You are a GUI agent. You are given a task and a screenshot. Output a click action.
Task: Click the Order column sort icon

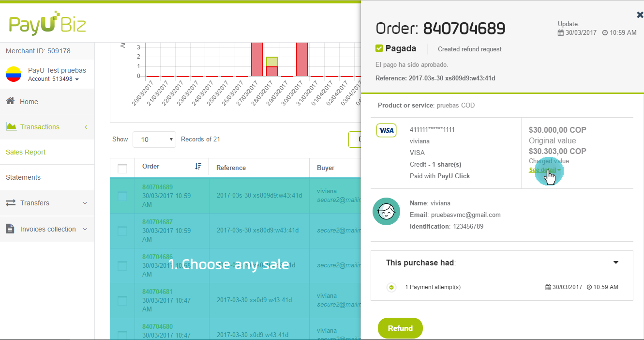[198, 166]
